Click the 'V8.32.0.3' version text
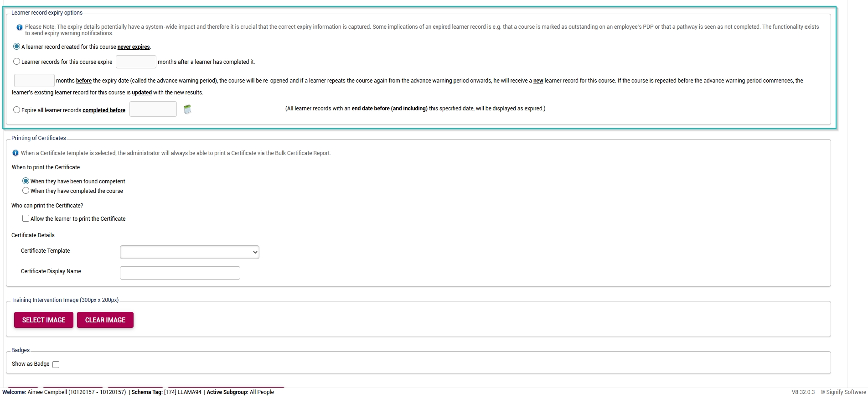This screenshot has width=868, height=415. click(x=803, y=392)
